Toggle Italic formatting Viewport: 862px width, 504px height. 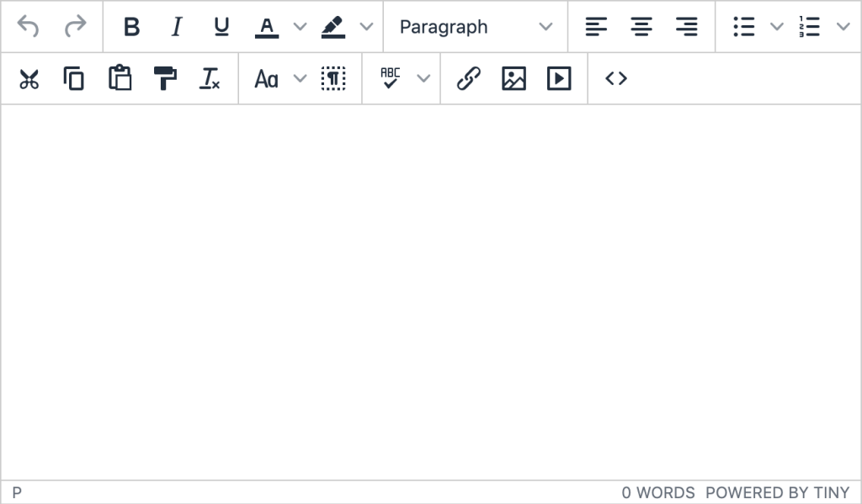pyautogui.click(x=177, y=27)
